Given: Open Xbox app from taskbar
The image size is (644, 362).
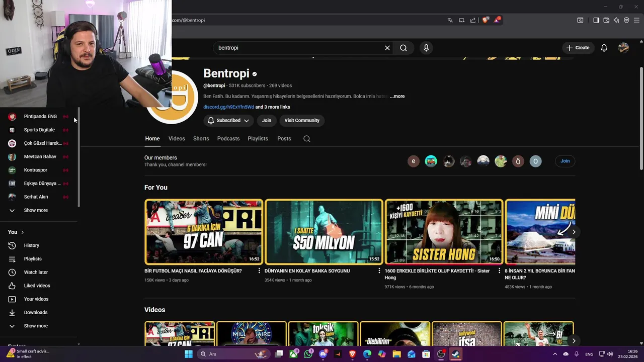Looking at the screenshot, I should [294, 354].
